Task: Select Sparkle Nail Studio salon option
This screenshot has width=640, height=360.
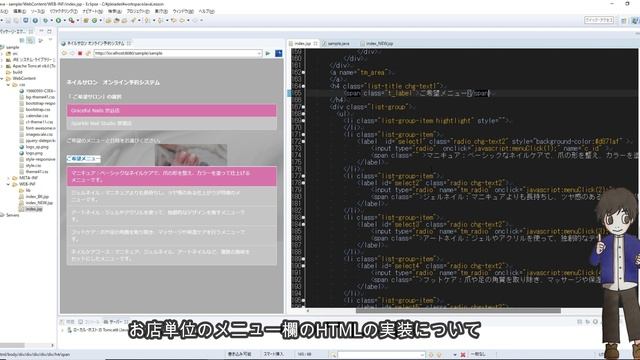Action: tap(172, 123)
